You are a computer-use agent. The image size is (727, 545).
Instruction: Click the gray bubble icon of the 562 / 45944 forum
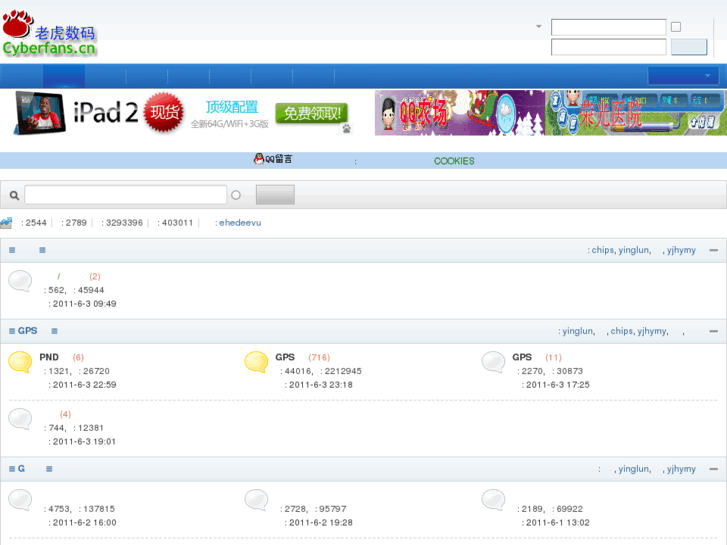20,281
